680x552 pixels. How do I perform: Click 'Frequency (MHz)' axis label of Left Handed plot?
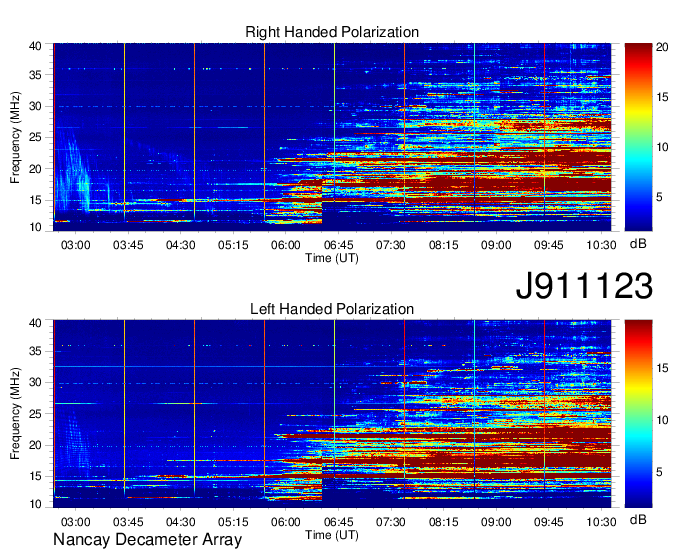(x=15, y=414)
